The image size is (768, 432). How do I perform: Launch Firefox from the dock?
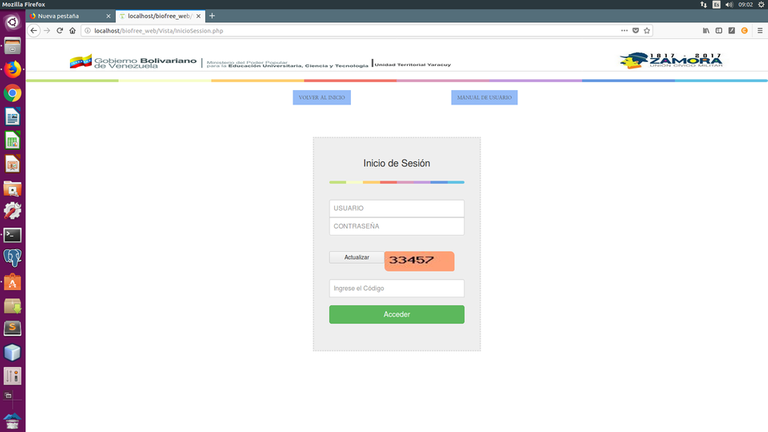[x=12, y=70]
